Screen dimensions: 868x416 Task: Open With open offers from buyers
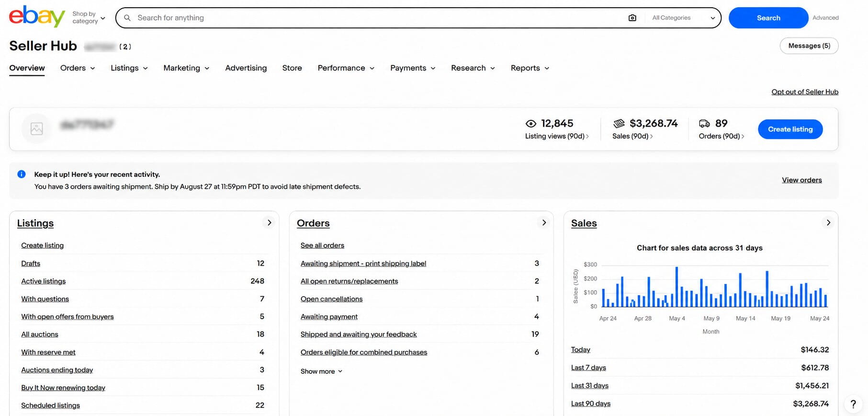pos(68,317)
